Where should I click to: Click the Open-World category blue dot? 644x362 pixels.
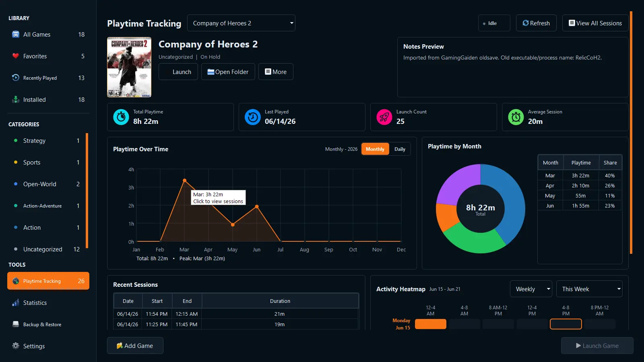pos(16,184)
